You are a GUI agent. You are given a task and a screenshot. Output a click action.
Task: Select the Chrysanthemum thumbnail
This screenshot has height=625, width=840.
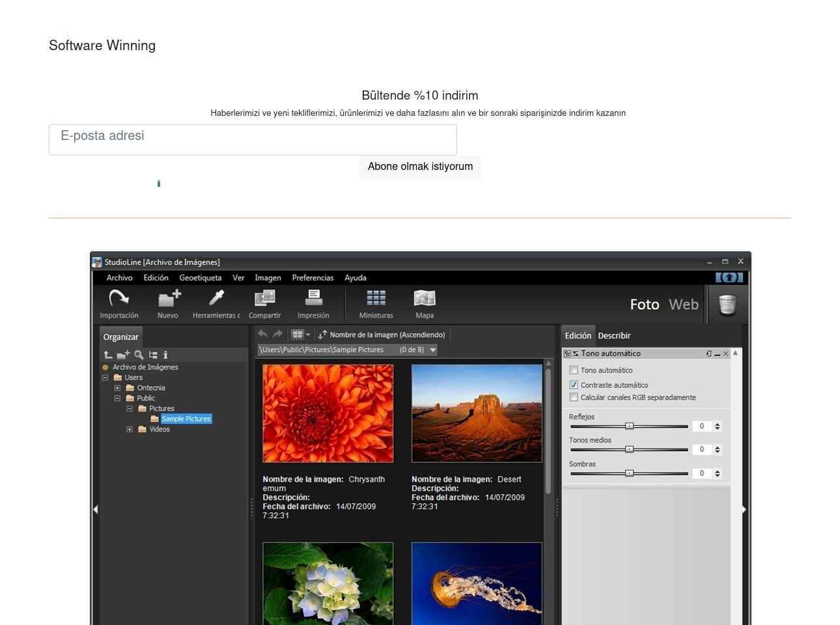click(328, 413)
